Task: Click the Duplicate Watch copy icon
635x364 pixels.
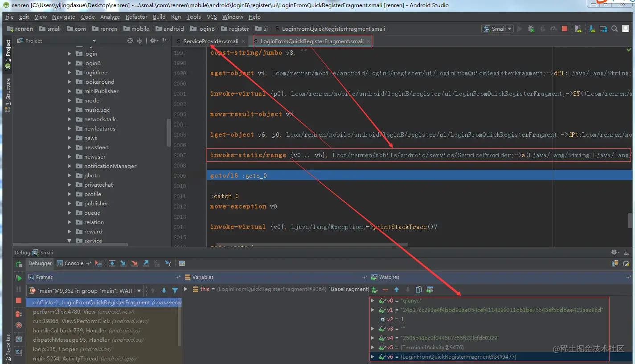Action: [419, 290]
